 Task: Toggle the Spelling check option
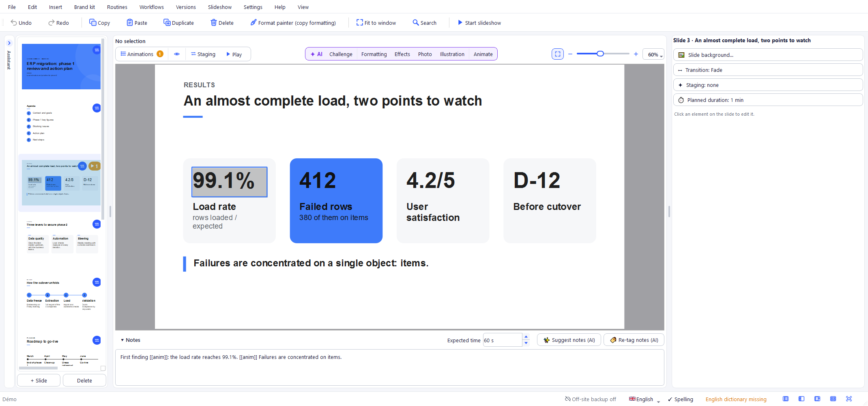coord(681,399)
